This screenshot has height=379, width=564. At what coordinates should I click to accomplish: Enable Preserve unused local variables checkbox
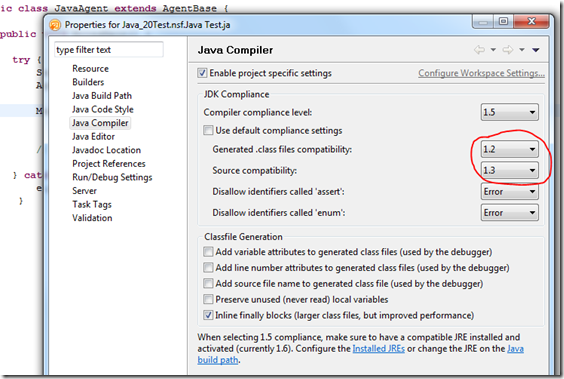[208, 299]
